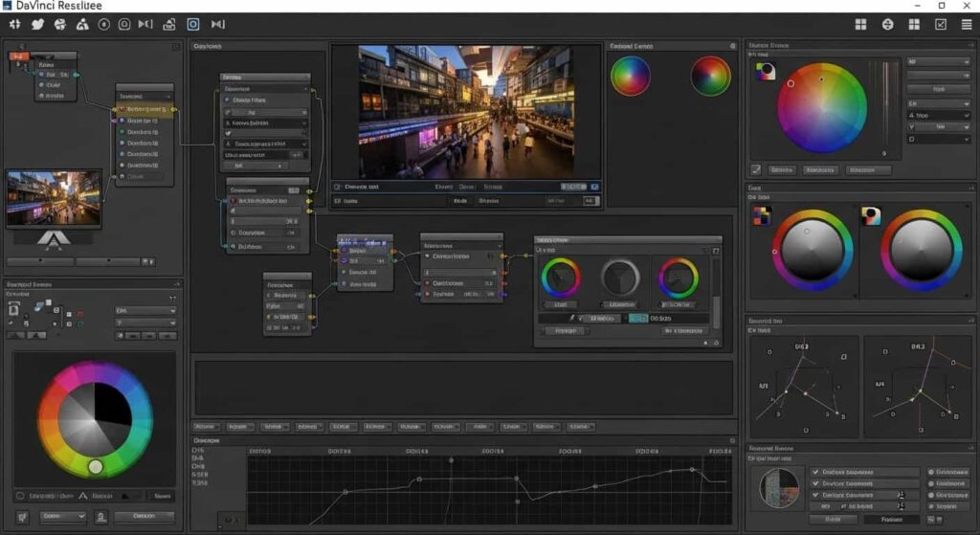Click the round target icon in top-right toolbar
This screenshot has width=980, height=535.
point(887,24)
